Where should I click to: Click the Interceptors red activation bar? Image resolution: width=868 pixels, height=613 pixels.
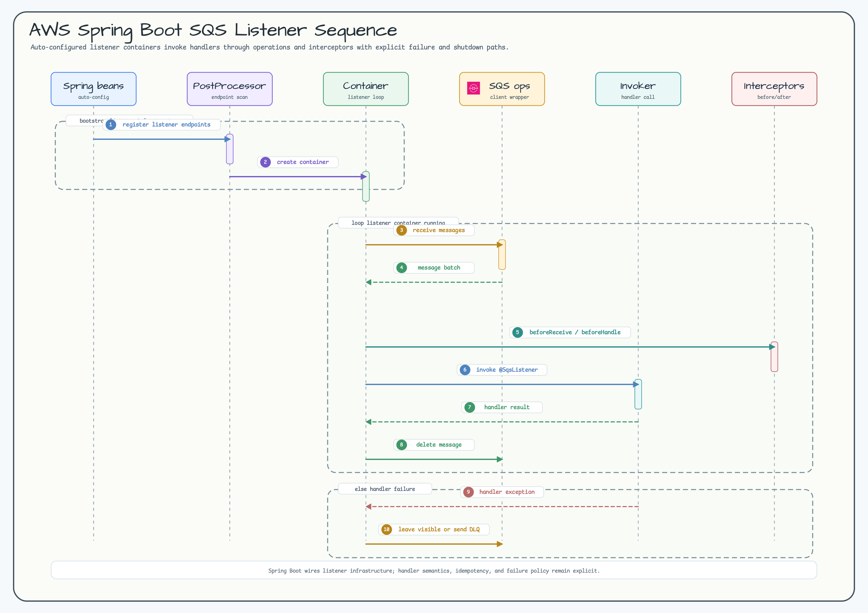pos(774,357)
